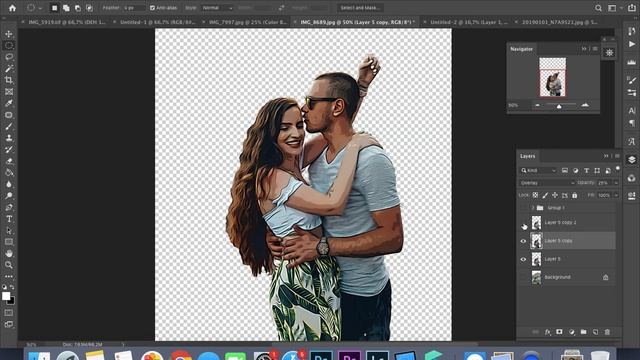The width and height of the screenshot is (640, 360).
Task: Show the Group 1 layer group
Action: tap(524, 208)
